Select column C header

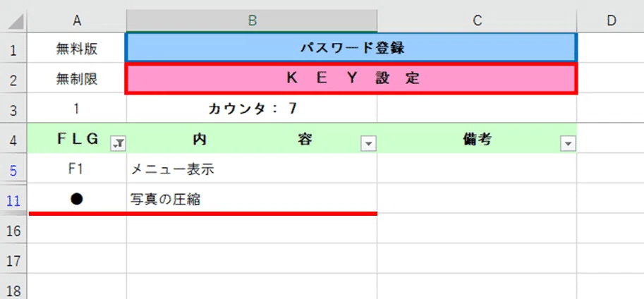pyautogui.click(x=477, y=21)
